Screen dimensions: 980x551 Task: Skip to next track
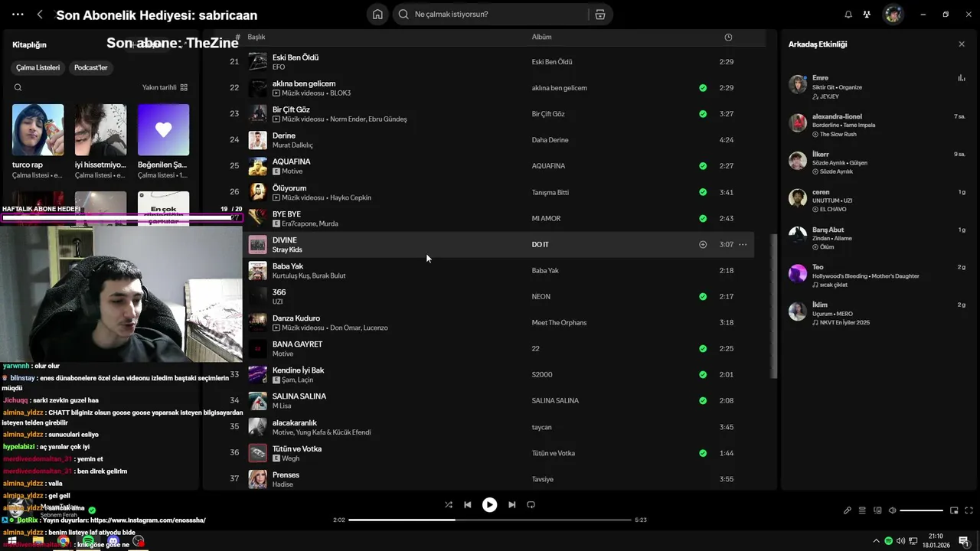coord(511,505)
